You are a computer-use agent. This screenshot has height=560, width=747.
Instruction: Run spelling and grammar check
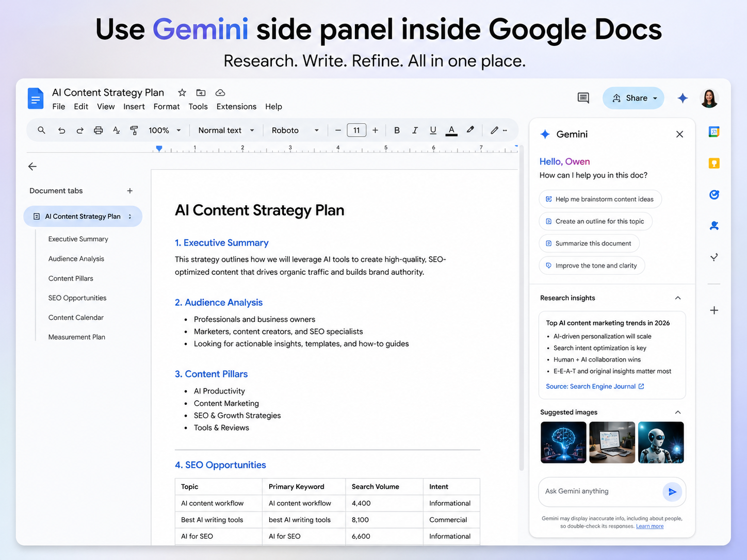click(x=117, y=130)
